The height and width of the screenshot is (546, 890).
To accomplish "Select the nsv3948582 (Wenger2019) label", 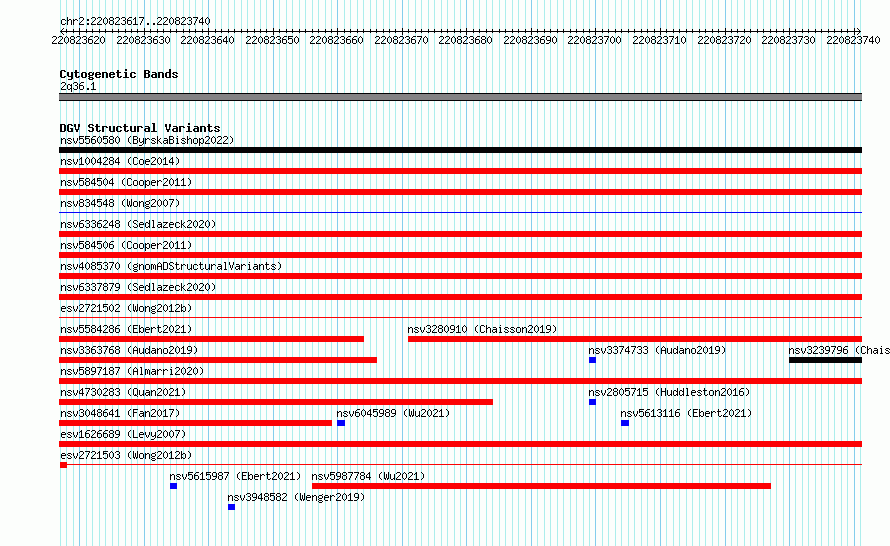I will (x=296, y=497).
